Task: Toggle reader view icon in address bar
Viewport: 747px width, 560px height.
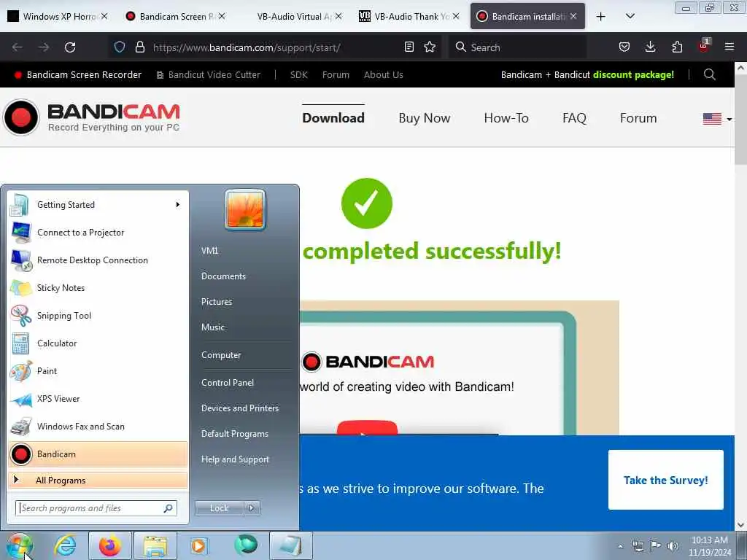Action: pos(409,47)
